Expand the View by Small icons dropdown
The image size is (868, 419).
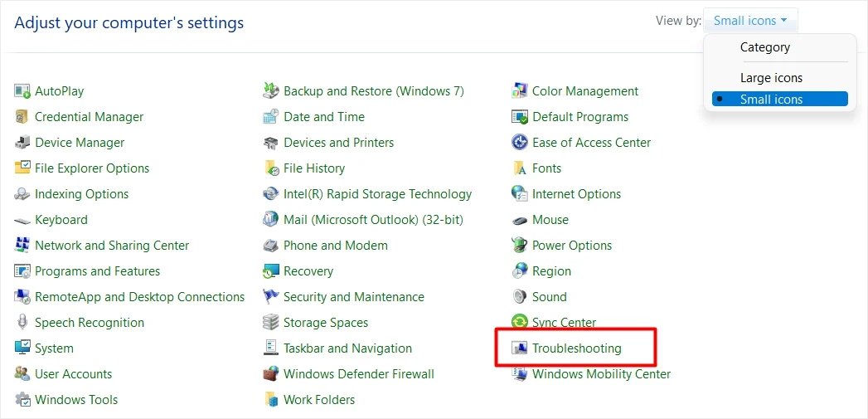point(750,21)
